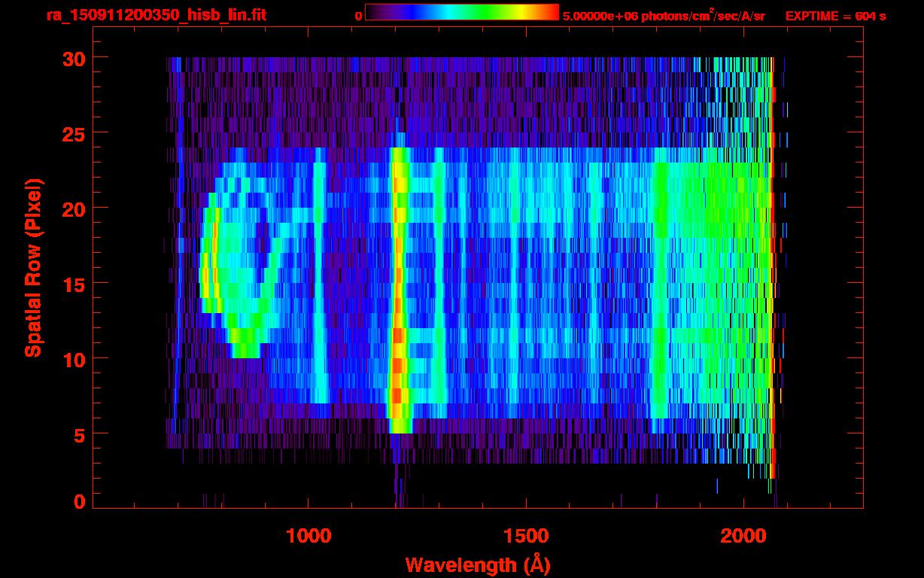Click the filename ra_150911200350_hisb_lin.fit
This screenshot has height=578, width=924.
tap(156, 15)
